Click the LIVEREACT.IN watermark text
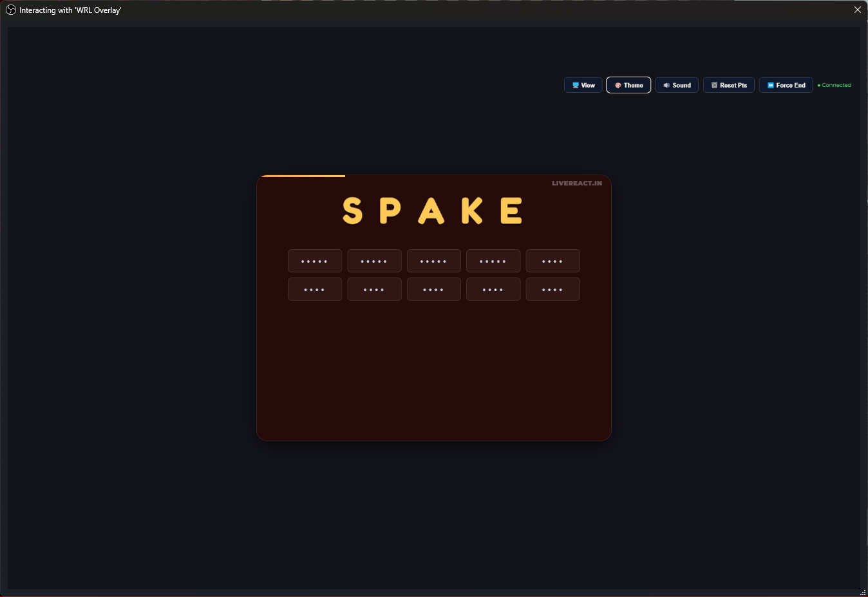 point(576,184)
